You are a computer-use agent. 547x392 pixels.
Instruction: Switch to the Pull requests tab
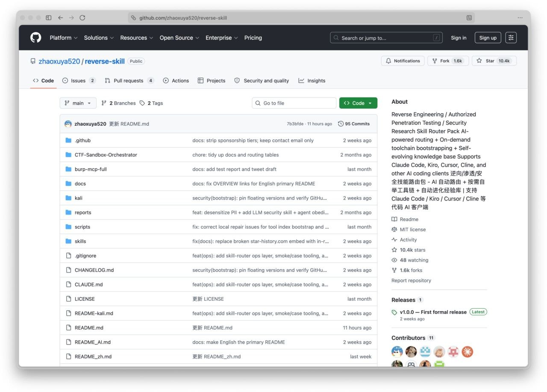tap(129, 80)
